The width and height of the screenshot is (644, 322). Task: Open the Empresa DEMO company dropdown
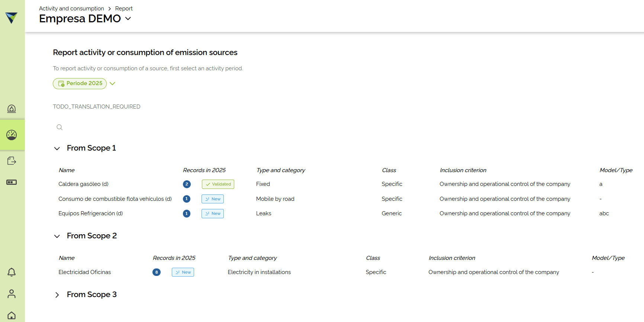(x=128, y=19)
